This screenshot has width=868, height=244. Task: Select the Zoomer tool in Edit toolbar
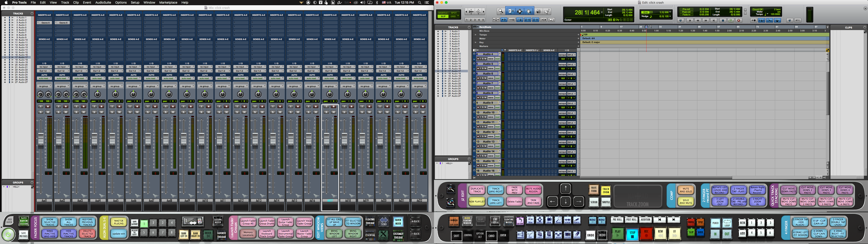click(x=501, y=12)
